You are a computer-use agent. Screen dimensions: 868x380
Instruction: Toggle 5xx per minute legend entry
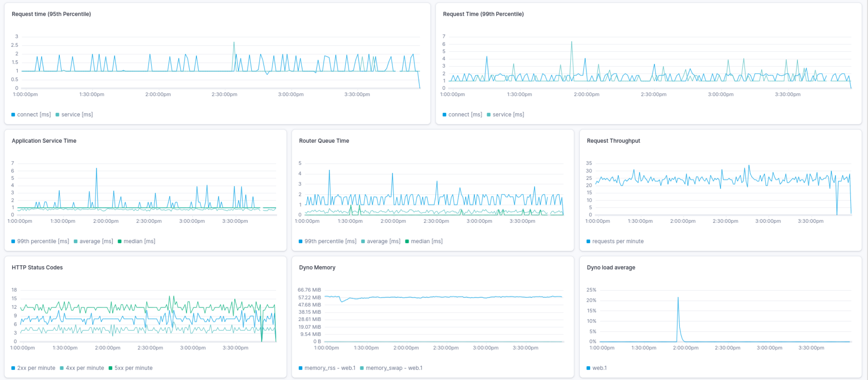[x=130, y=368]
